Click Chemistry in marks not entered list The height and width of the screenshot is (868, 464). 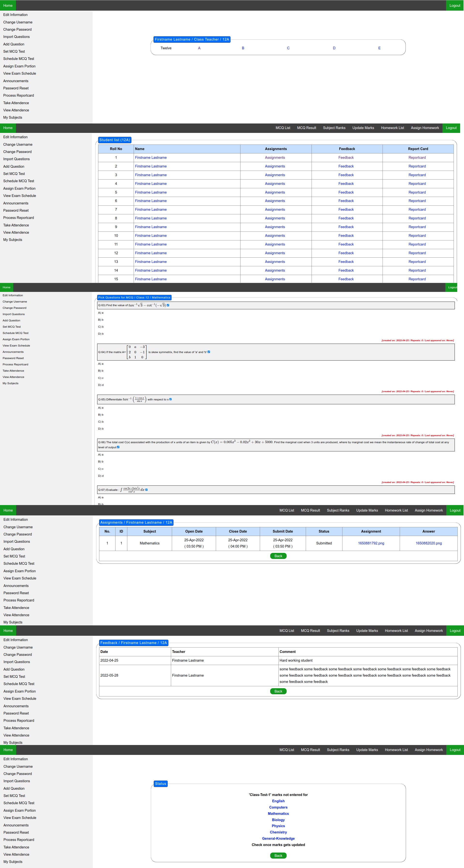coord(278,832)
